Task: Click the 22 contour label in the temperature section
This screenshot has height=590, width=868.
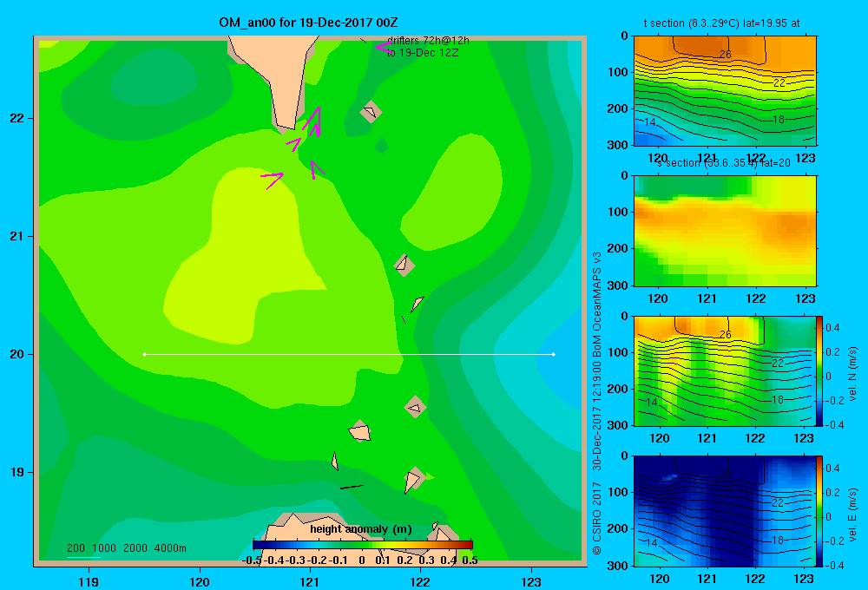Action: pos(779,82)
